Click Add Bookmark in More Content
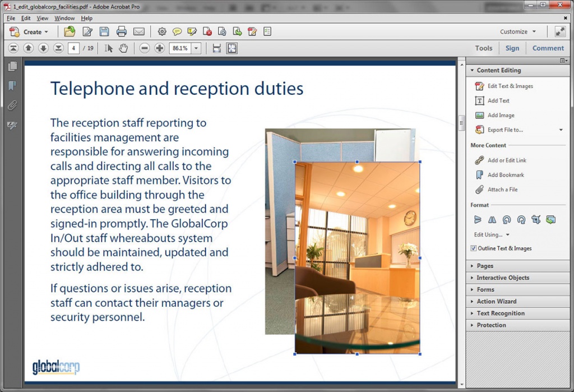Image resolution: width=574 pixels, height=392 pixels. click(x=499, y=175)
